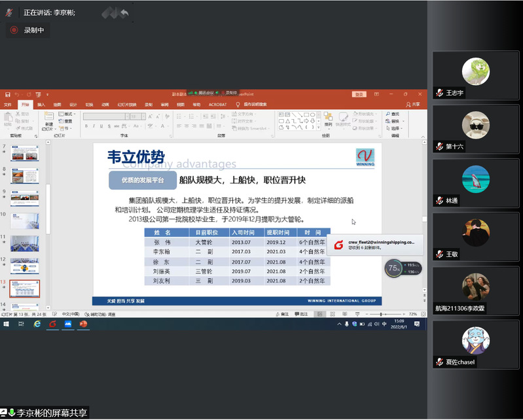Click the Share (共享) button in PowerPoint

click(x=413, y=105)
